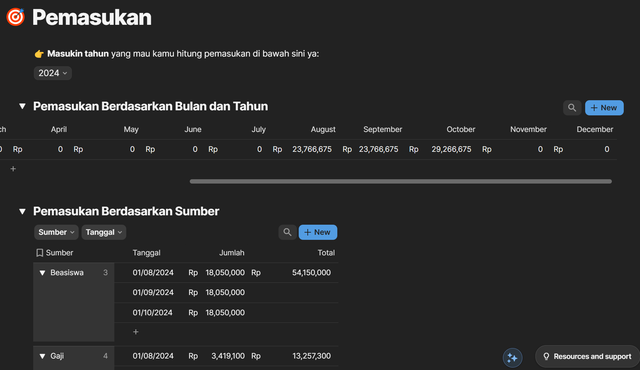Click New button in Berdasarkan Sumber section

pos(318,232)
